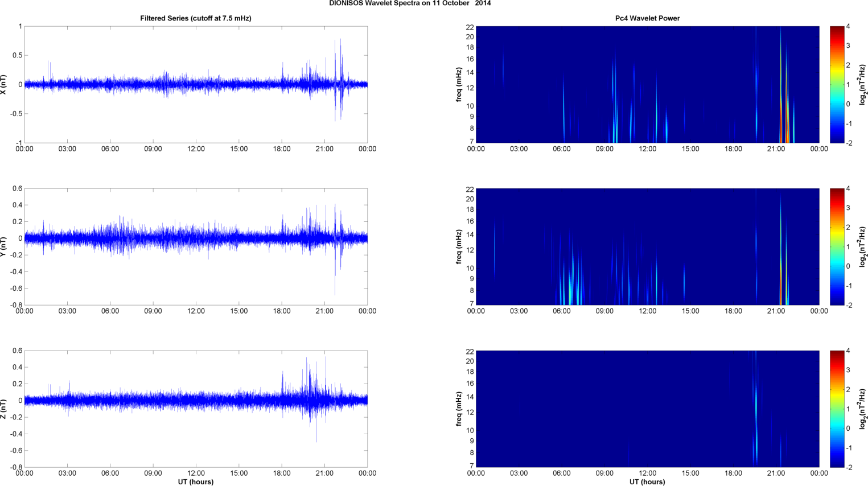
Task: Click the '21:00' tick under the X series plot
Action: 324,149
